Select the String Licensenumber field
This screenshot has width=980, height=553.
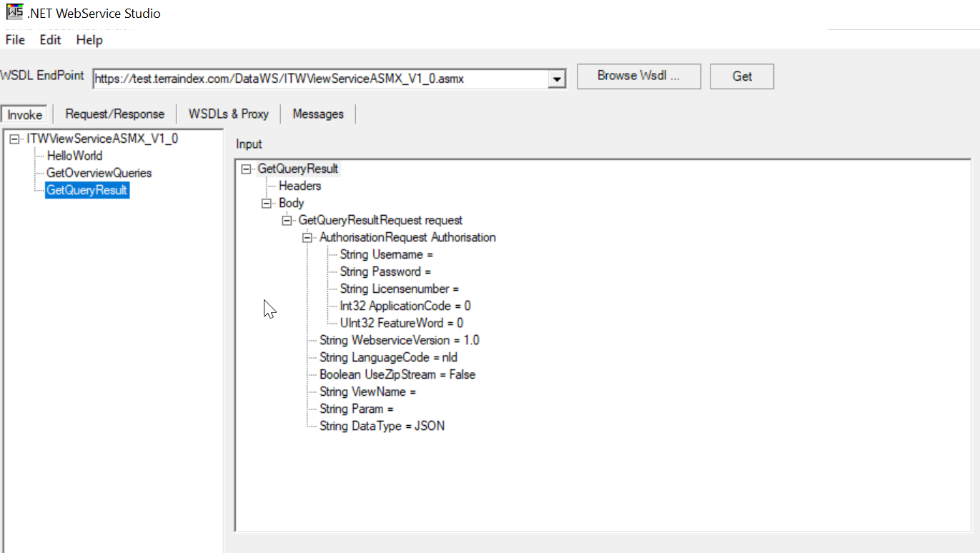click(399, 289)
